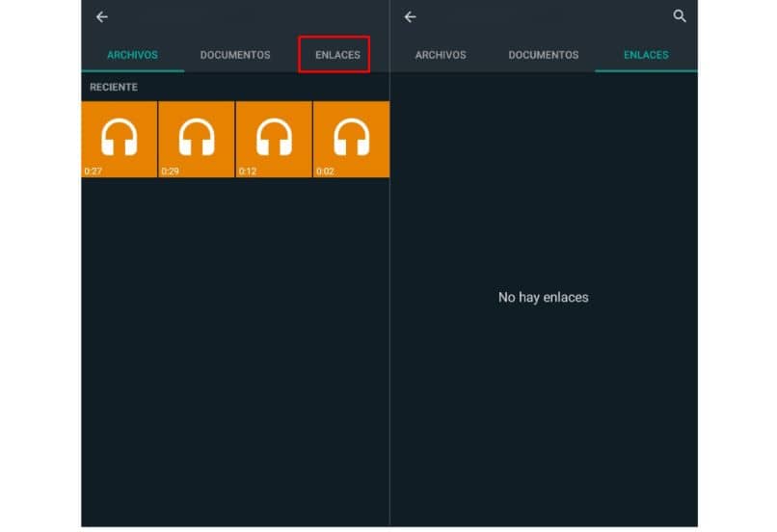
Task: Switch to Documentos tab on left screen
Action: [235, 55]
